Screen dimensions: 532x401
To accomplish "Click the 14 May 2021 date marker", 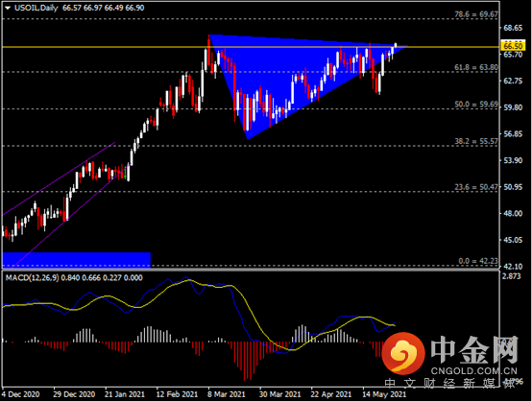I will (x=384, y=394).
